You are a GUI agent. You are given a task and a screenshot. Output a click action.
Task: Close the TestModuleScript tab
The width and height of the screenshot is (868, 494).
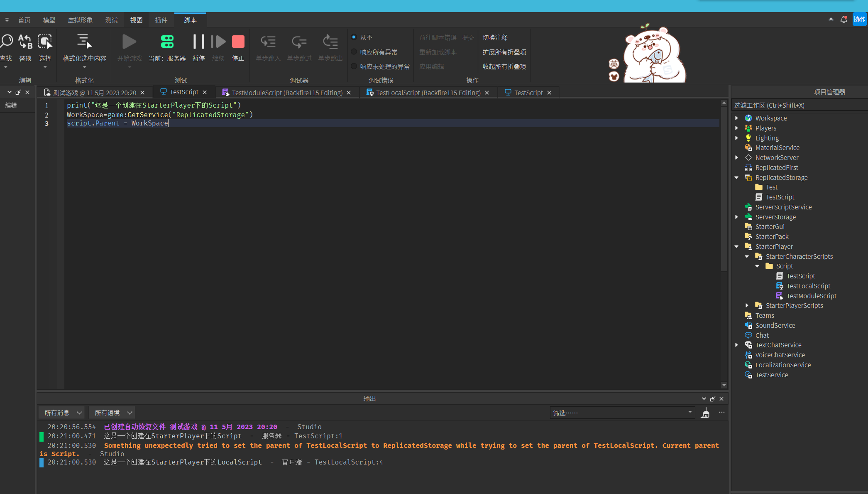click(x=349, y=93)
